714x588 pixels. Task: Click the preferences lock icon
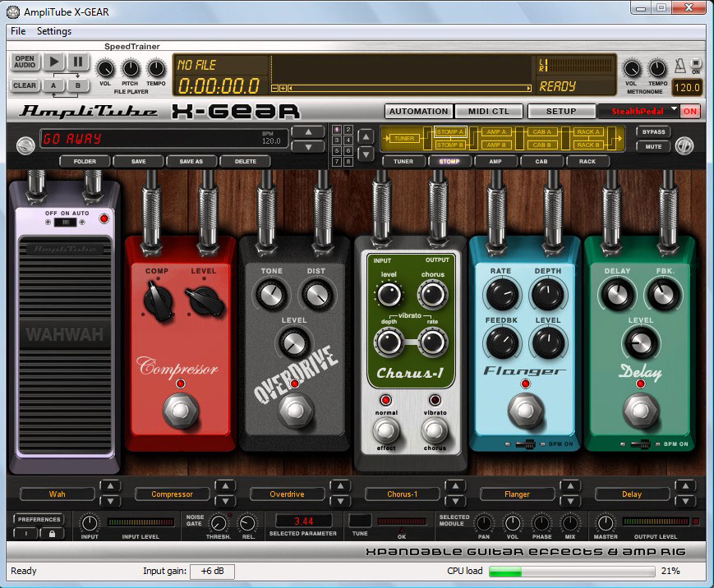(52, 533)
